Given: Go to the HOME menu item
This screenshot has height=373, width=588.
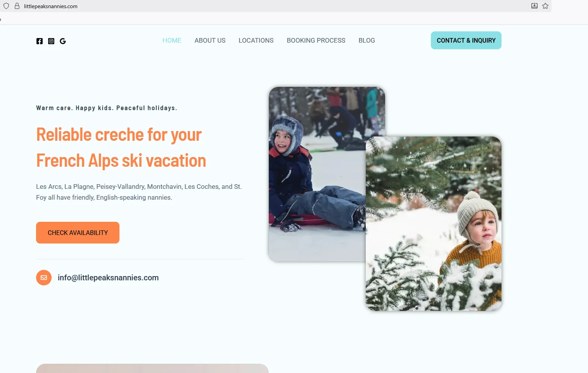Looking at the screenshot, I should click(x=172, y=40).
